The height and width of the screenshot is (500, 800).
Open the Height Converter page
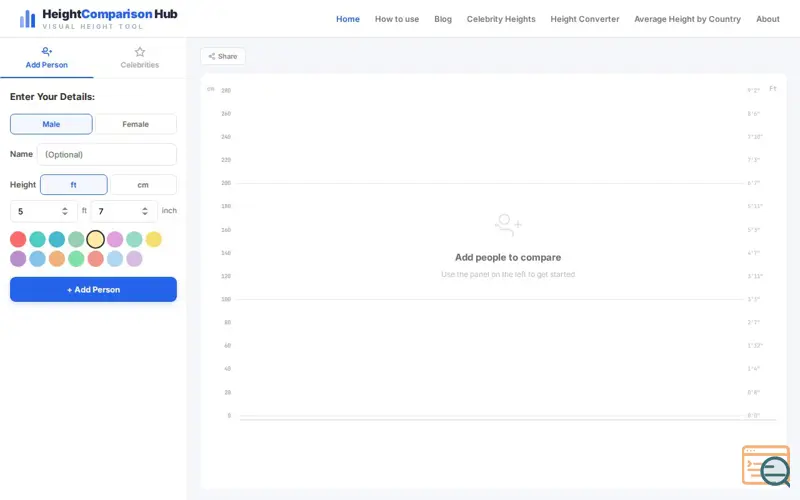[x=585, y=19]
